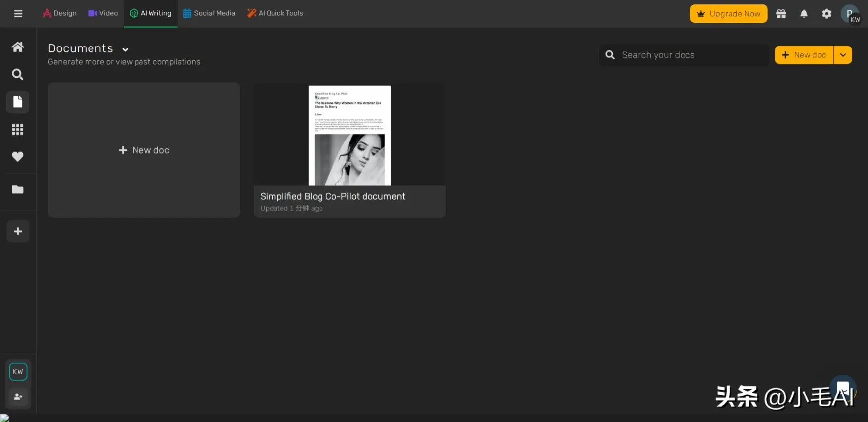868x422 pixels.
Task: Click the Upgrade Now button
Action: (728, 14)
